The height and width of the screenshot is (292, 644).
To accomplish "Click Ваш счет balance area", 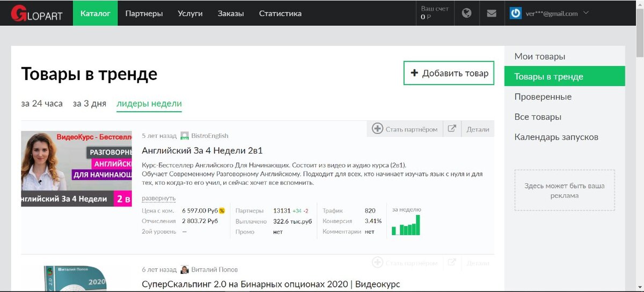I will [435, 13].
